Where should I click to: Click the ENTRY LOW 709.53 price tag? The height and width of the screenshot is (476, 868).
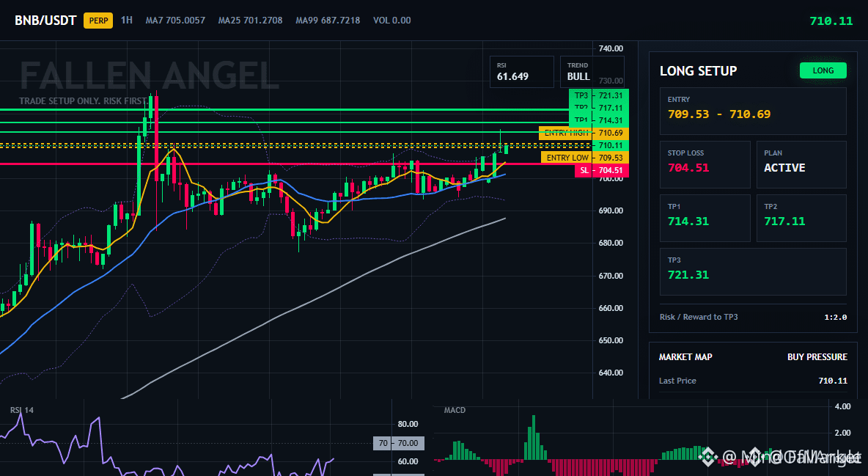pyautogui.click(x=585, y=158)
